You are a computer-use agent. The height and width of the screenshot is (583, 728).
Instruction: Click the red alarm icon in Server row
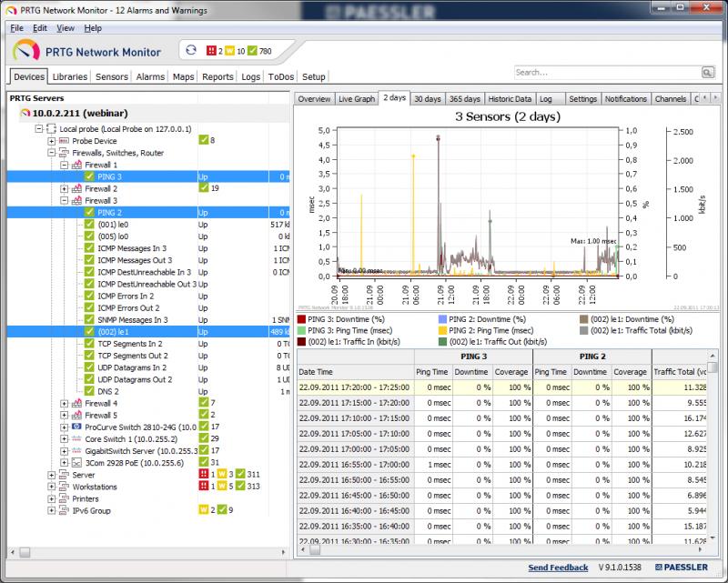tap(203, 474)
